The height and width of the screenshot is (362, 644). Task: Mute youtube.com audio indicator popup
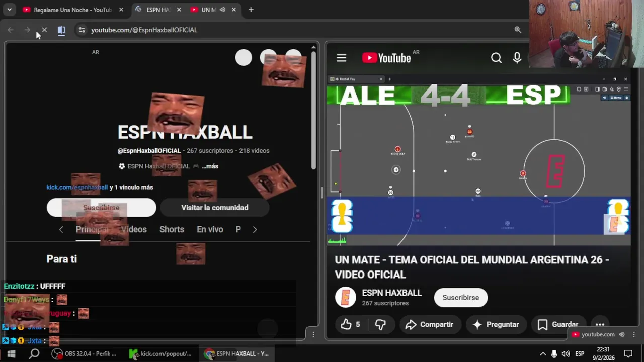622,334
